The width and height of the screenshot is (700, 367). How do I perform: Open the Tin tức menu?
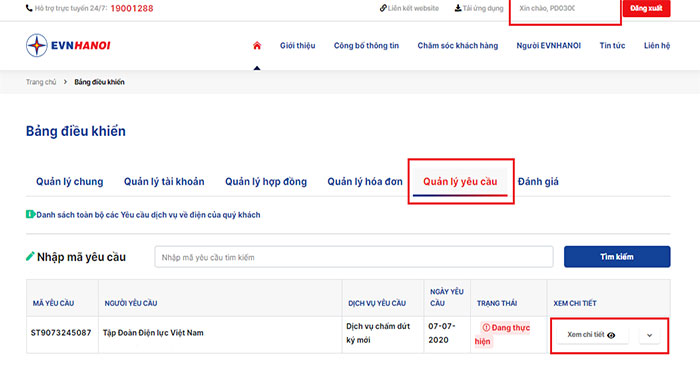(612, 45)
